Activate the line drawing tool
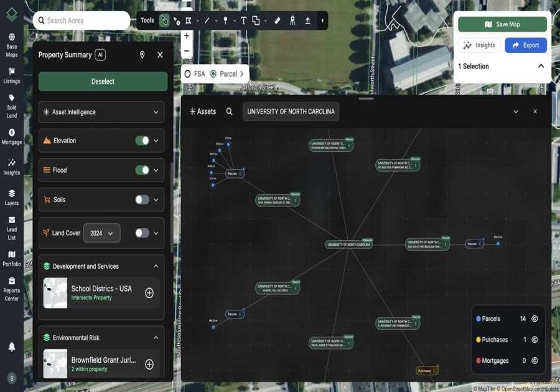The height and width of the screenshot is (392, 560). (207, 21)
